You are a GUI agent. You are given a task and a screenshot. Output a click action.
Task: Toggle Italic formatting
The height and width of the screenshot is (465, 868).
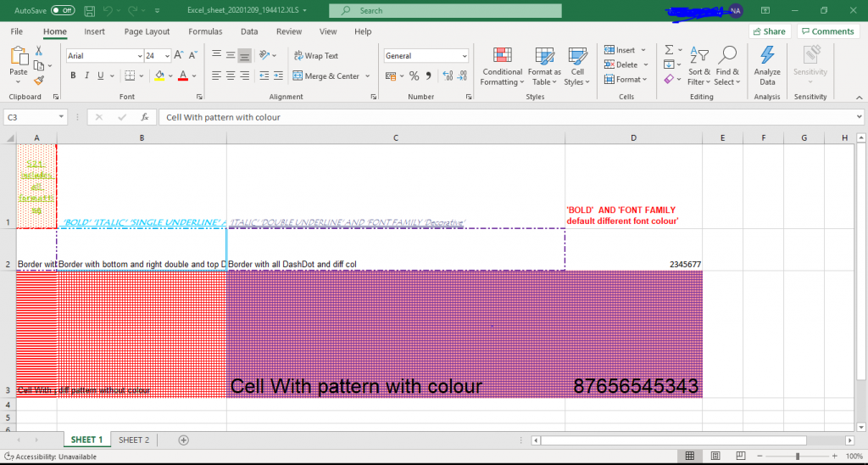click(87, 76)
